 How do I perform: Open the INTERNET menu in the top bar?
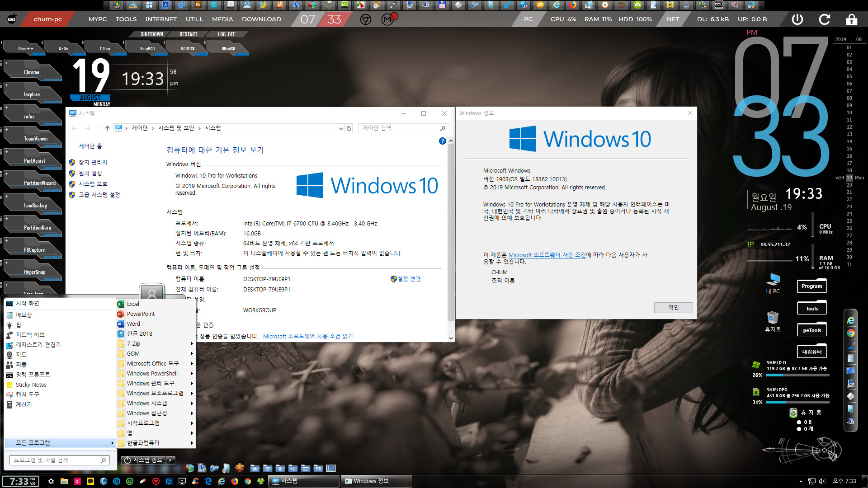click(x=161, y=19)
